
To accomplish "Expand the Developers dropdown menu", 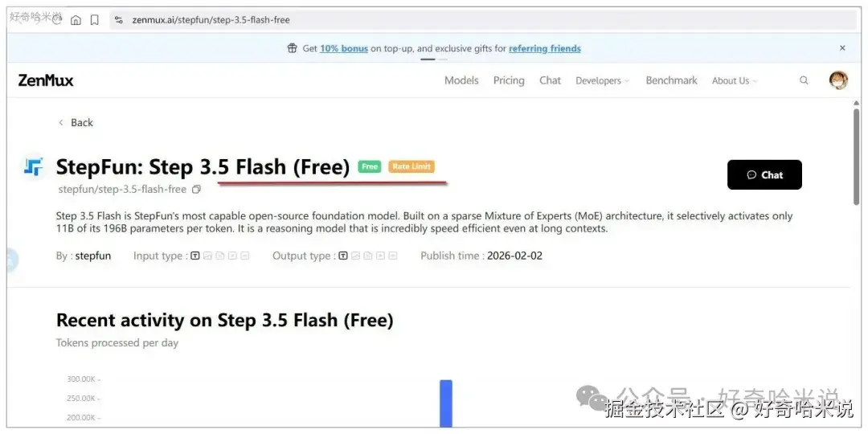I will (x=602, y=81).
